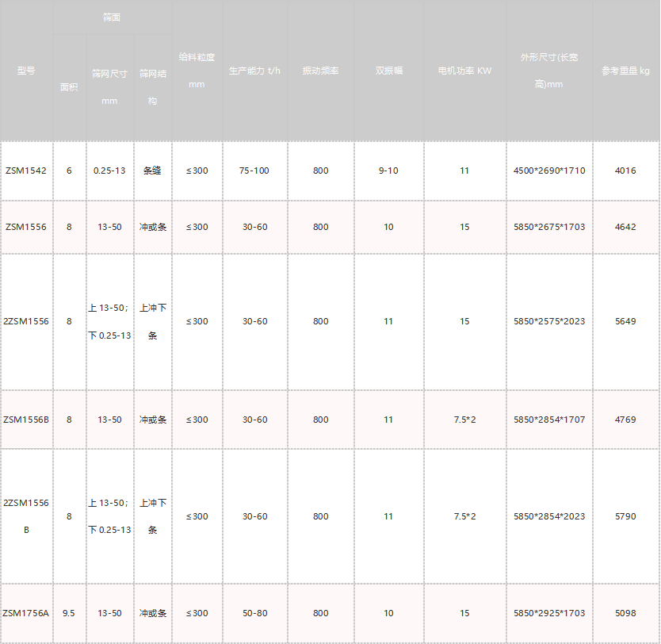The image size is (661, 644).
Task: Click the 50-80 capacity cell
Action: pyautogui.click(x=254, y=613)
